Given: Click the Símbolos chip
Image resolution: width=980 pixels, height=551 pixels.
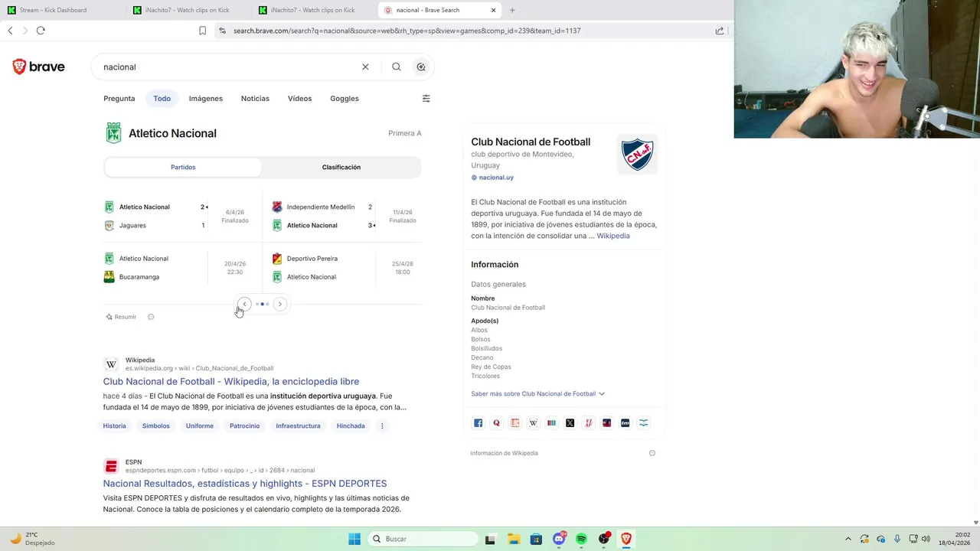Looking at the screenshot, I should (x=156, y=425).
